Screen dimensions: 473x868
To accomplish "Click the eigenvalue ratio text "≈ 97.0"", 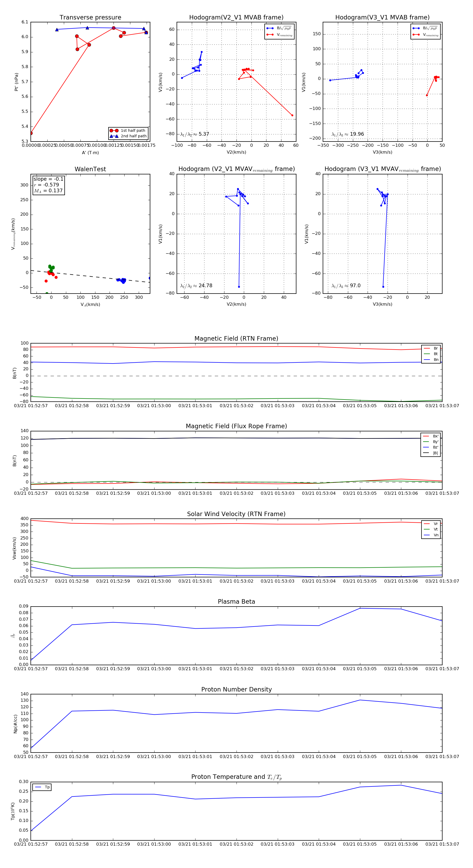I will tap(352, 286).
